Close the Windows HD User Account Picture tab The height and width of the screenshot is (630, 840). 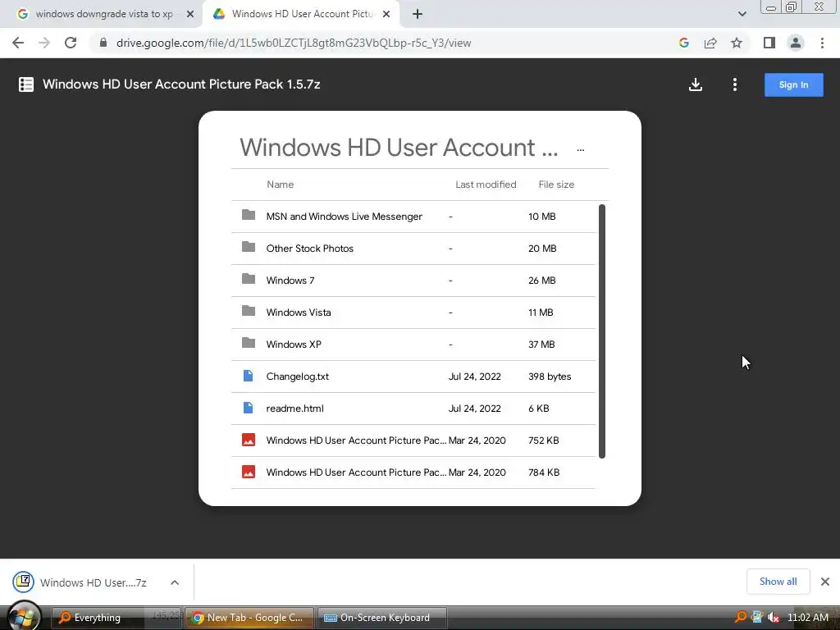[x=386, y=14]
